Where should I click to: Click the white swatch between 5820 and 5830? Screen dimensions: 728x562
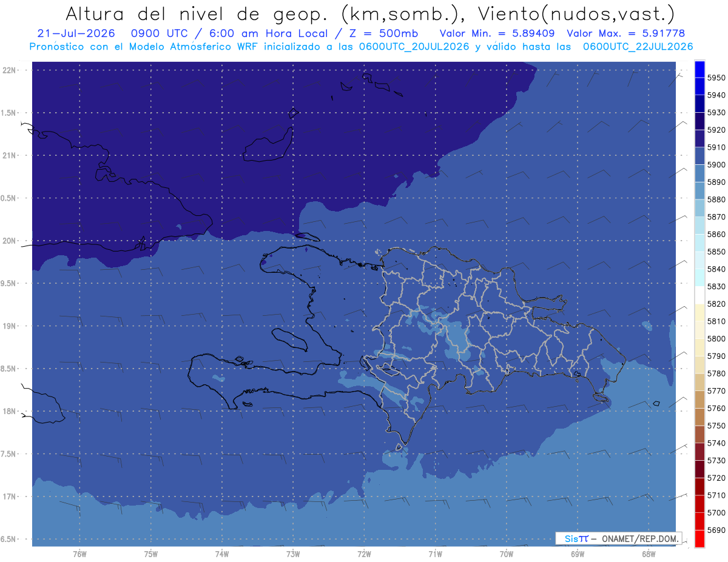click(699, 295)
